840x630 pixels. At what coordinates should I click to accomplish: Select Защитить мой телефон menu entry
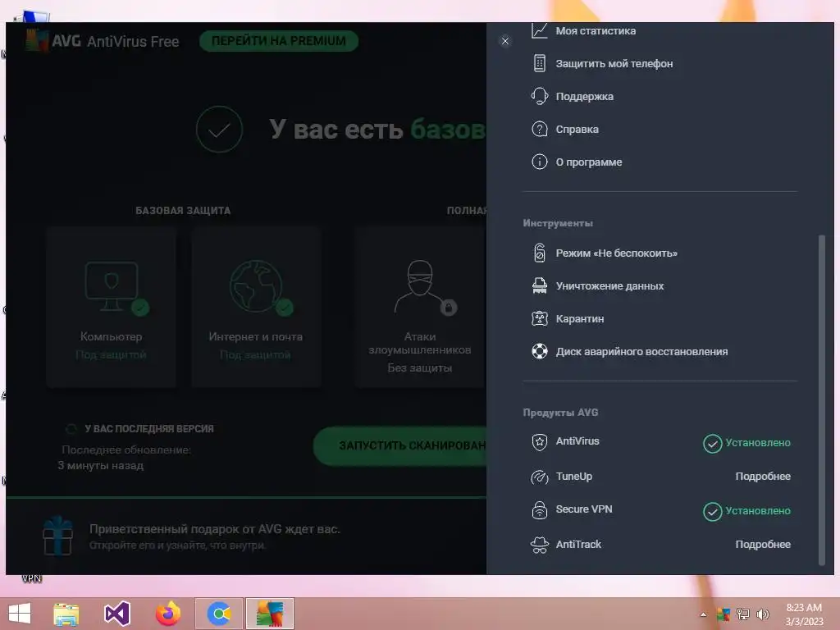614,63
